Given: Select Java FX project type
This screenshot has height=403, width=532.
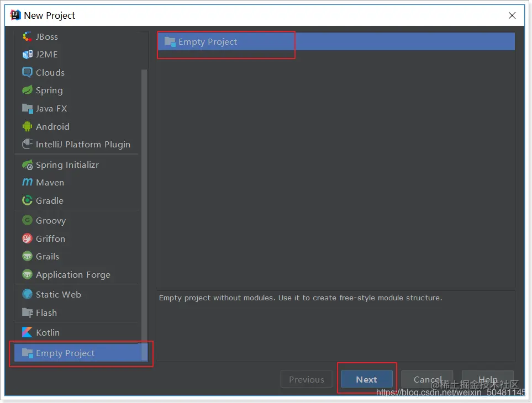Looking at the screenshot, I should point(77,108).
